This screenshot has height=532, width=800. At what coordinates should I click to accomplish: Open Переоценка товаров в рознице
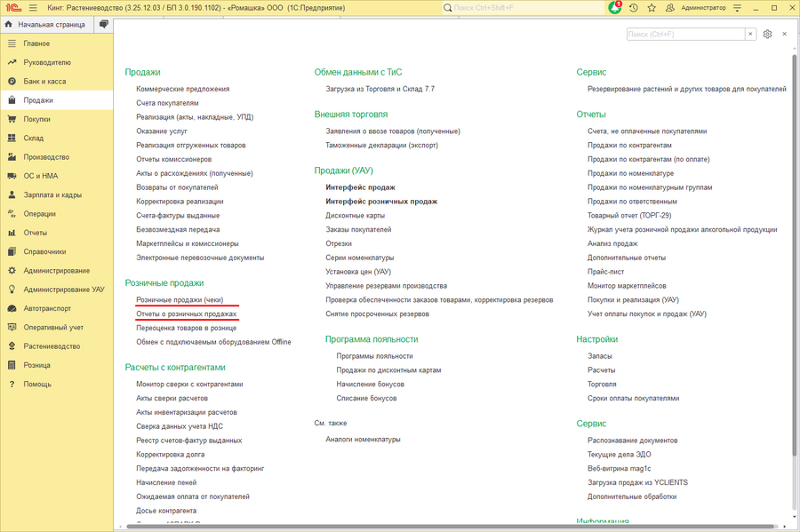click(x=187, y=328)
